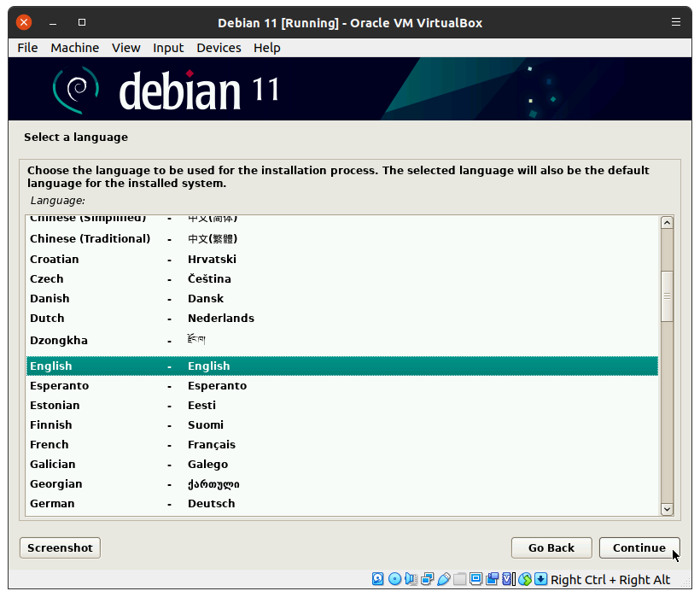Open the optical drive status icon
Image resolution: width=700 pixels, height=597 pixels.
[x=394, y=580]
